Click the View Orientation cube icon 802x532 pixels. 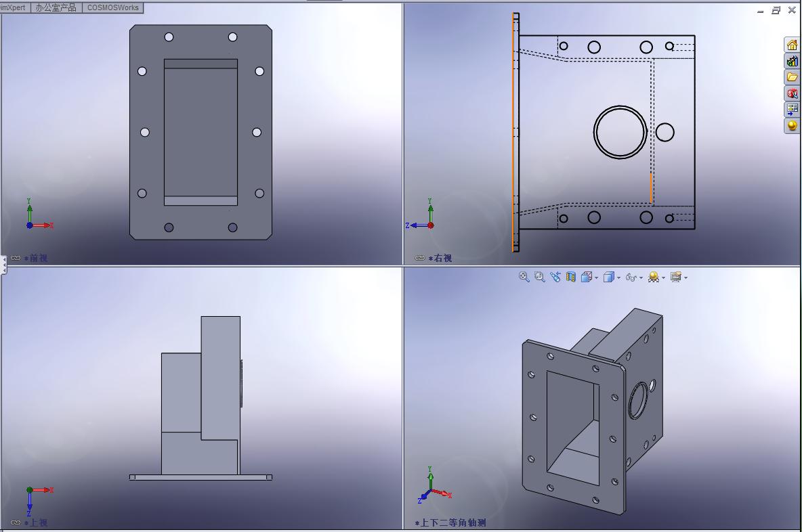(x=586, y=277)
